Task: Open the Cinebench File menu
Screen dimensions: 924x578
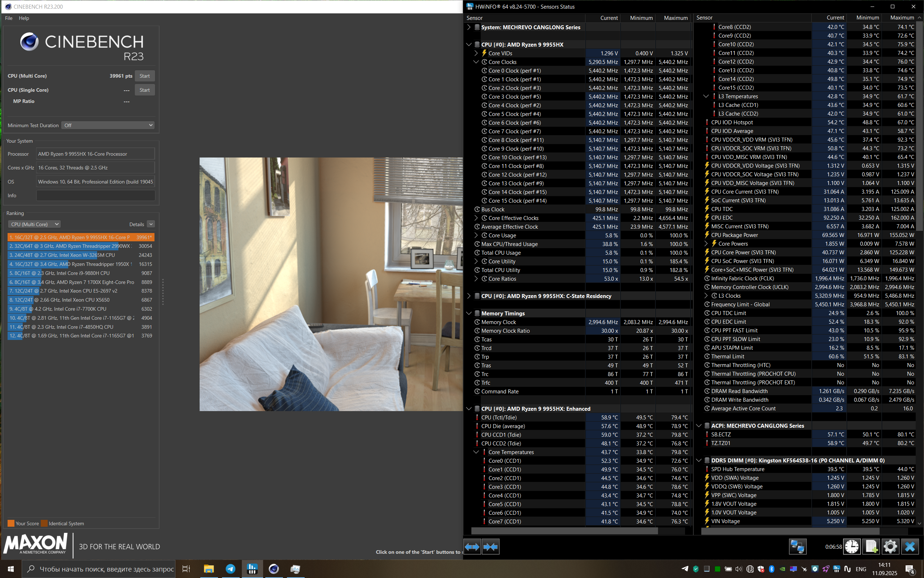Action: (9, 18)
